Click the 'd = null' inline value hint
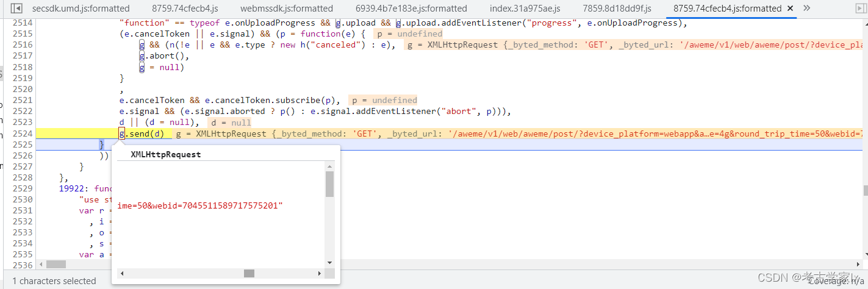Screen dimensions: 868x289 tap(229, 123)
